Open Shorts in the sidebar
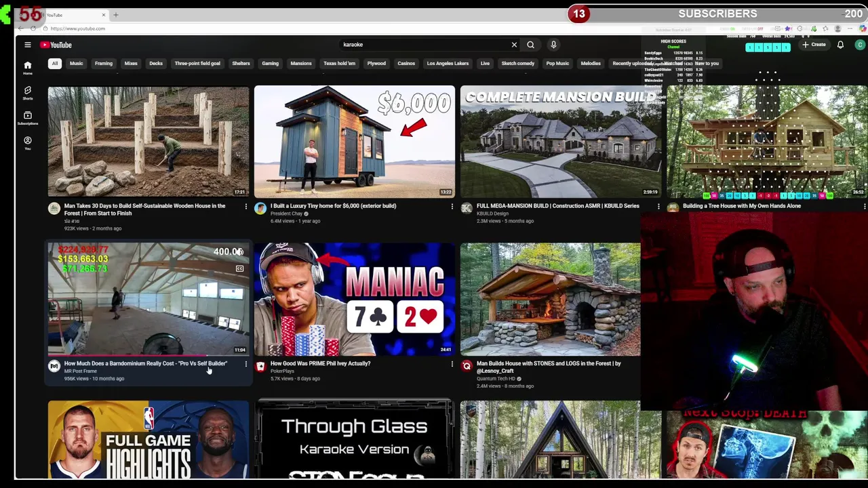Viewport: 868px width, 488px height. pos(28,93)
